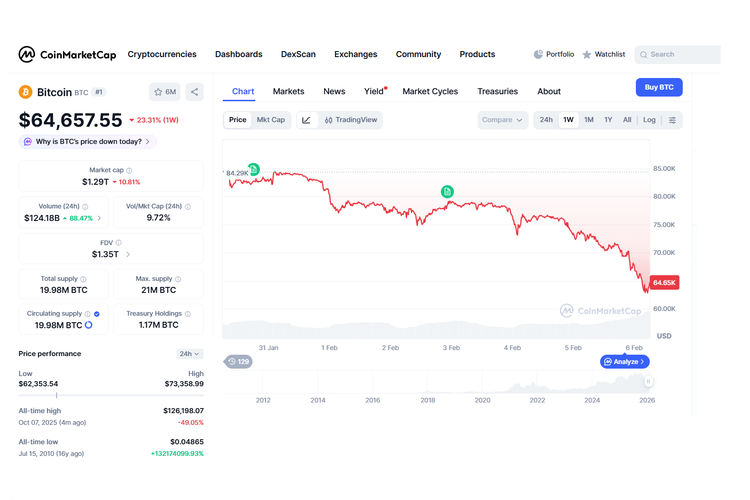750x500 pixels.
Task: Set chart range to 1Y
Action: [608, 120]
